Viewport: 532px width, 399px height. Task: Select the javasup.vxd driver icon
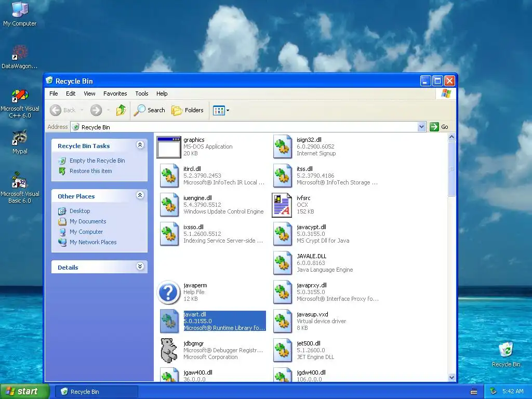click(x=282, y=321)
